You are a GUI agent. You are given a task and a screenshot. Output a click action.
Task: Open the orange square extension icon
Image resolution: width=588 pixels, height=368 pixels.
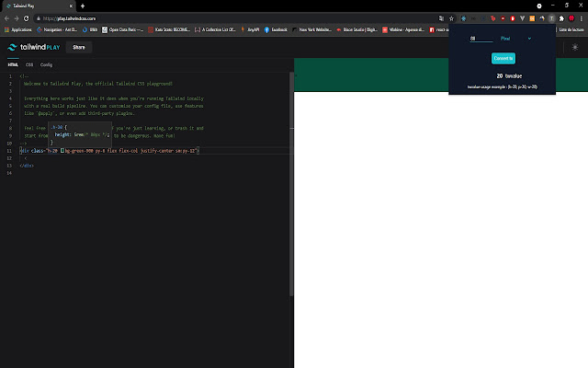point(532,18)
